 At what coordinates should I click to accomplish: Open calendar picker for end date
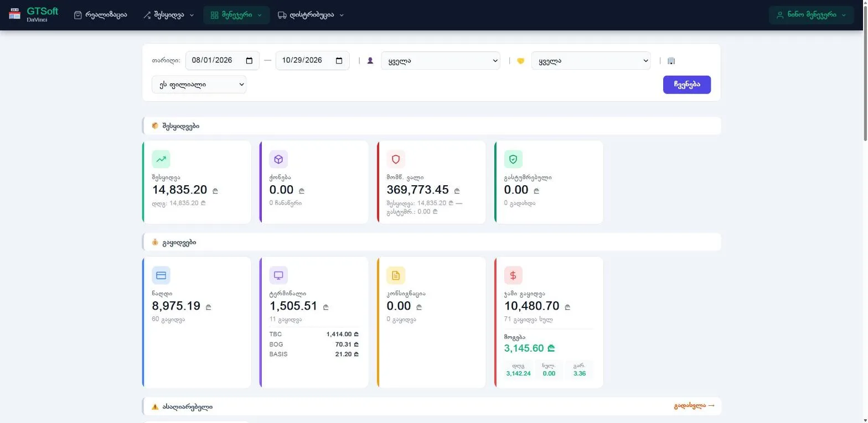(339, 60)
